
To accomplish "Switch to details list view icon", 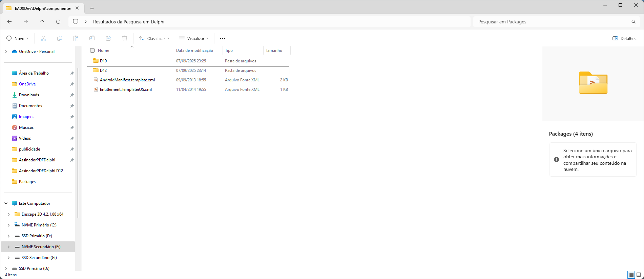I will pos(631,275).
